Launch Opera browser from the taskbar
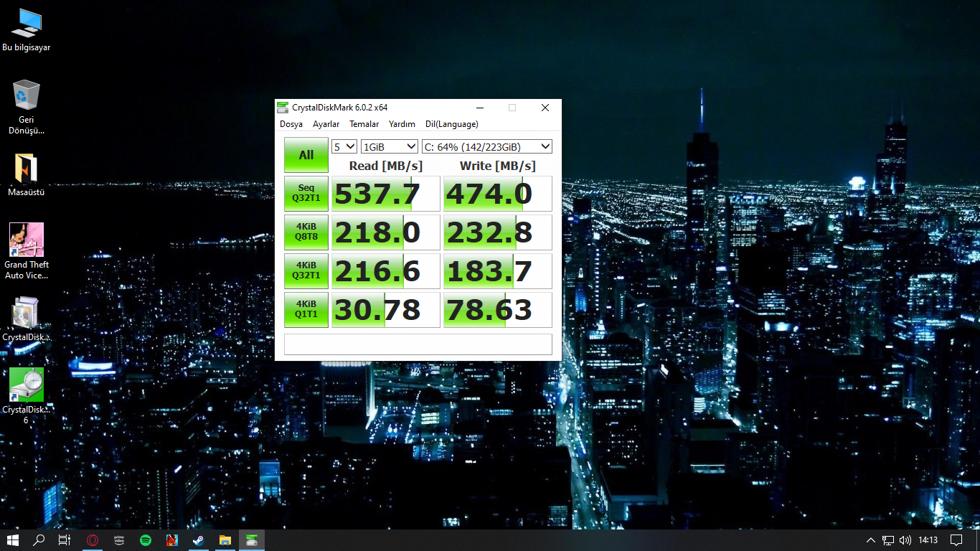Image resolution: width=980 pixels, height=551 pixels. point(92,540)
